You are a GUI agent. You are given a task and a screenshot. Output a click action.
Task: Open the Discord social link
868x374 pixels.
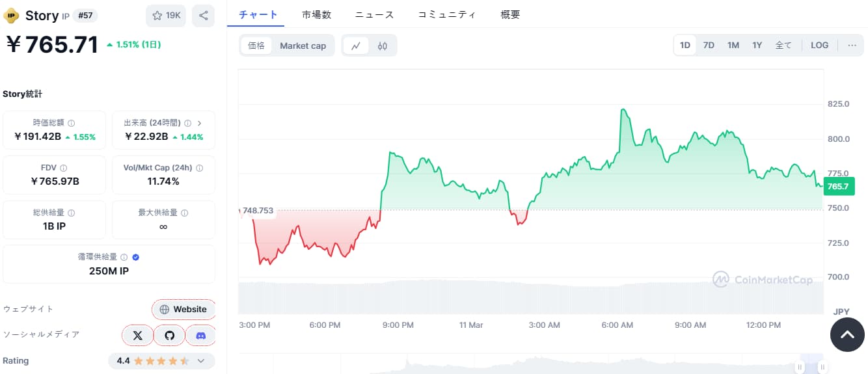click(201, 336)
